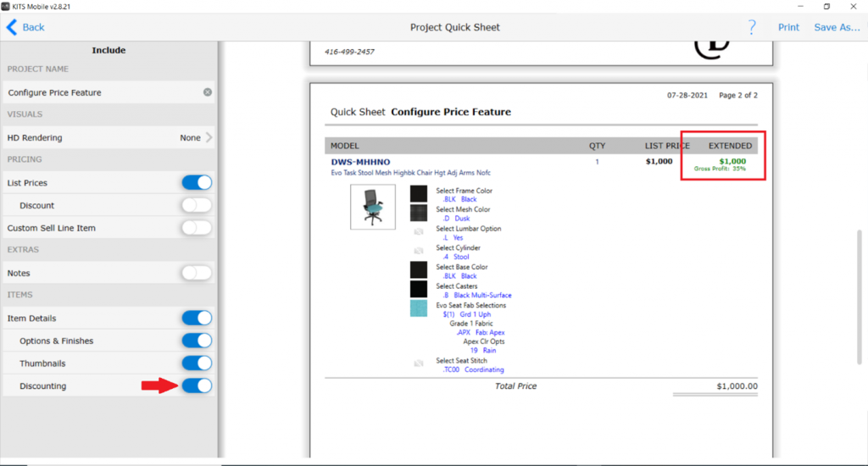The height and width of the screenshot is (466, 868).
Task: Click the 'Configure Price Feature' sheet heading
Action: point(451,112)
